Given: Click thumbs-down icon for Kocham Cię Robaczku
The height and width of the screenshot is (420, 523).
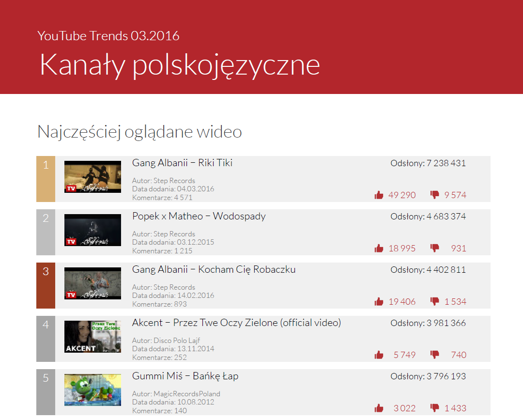Looking at the screenshot, I should (434, 301).
